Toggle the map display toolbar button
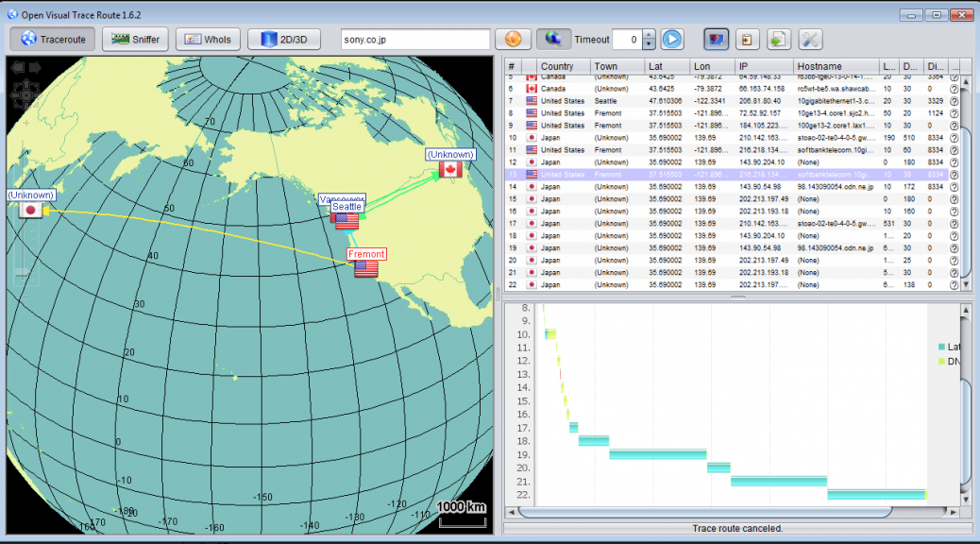Image resolution: width=980 pixels, height=544 pixels. coord(716,39)
